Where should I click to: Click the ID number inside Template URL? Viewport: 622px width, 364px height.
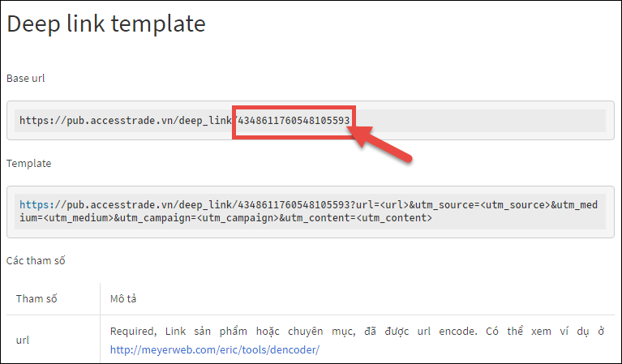pos(294,205)
